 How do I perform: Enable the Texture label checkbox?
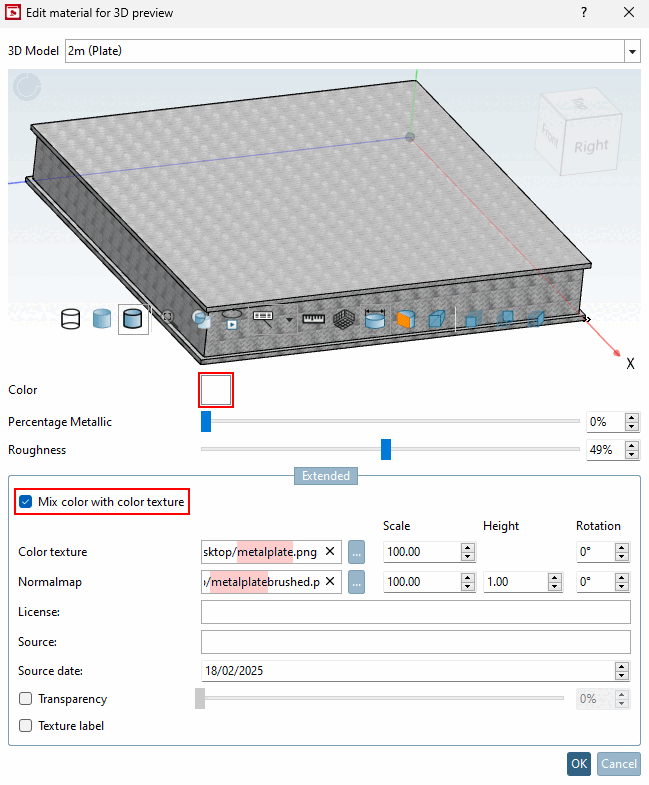26,725
